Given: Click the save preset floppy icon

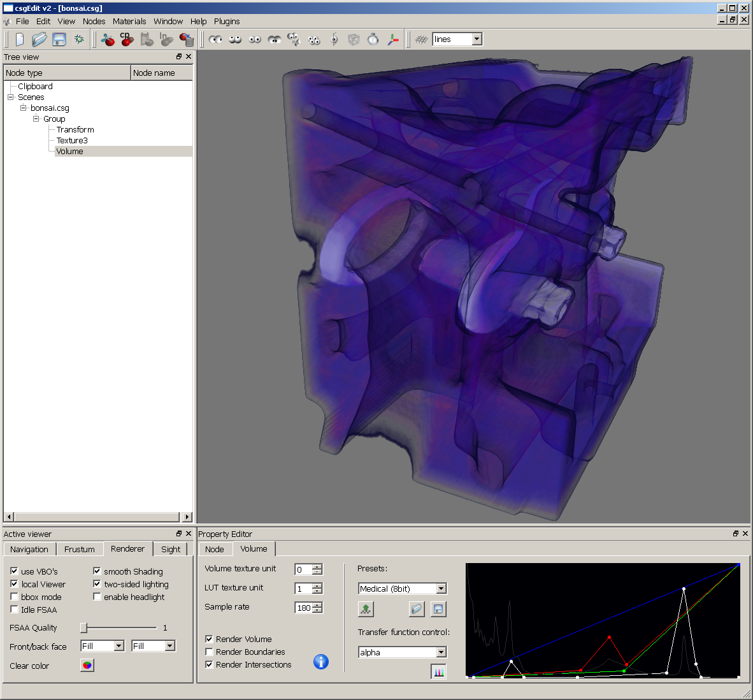Looking at the screenshot, I should point(438,609).
